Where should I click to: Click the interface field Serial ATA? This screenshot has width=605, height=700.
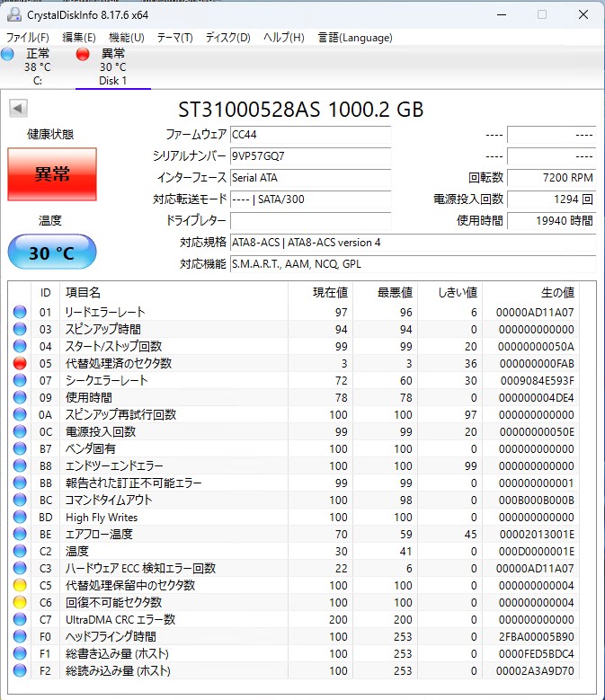(310, 178)
